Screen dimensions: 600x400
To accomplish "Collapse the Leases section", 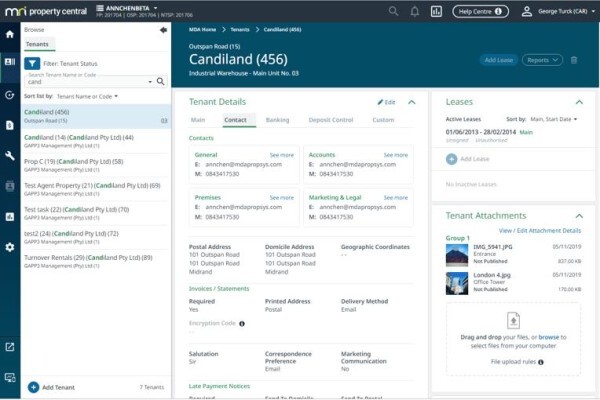I will point(579,102).
